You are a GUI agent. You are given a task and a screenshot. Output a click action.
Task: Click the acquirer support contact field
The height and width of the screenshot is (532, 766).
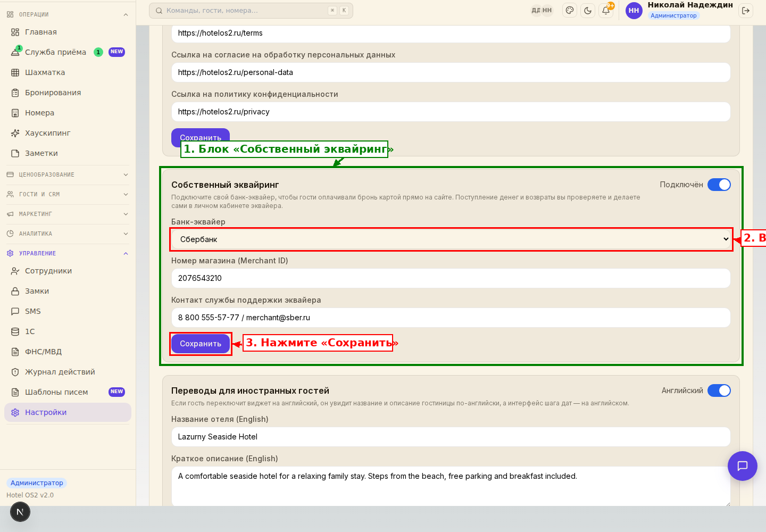(x=451, y=318)
